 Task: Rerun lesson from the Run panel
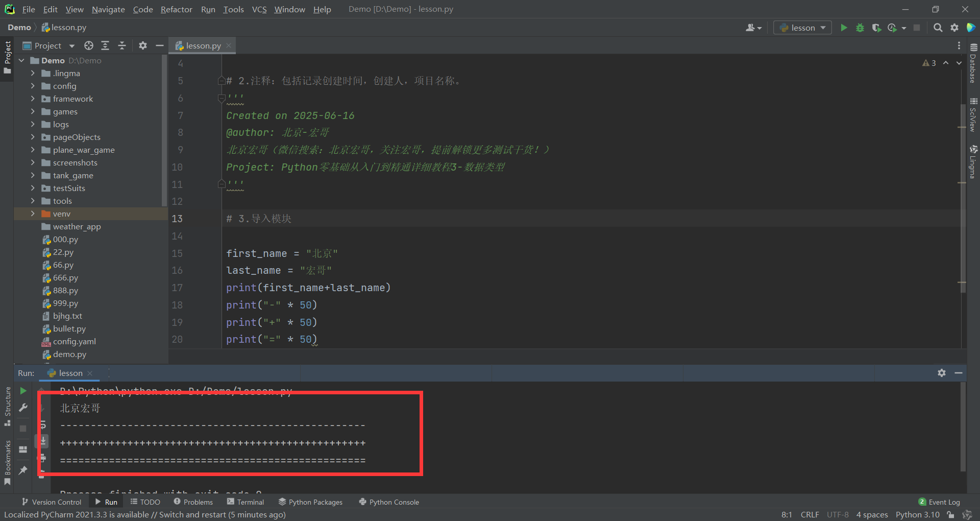[x=23, y=391]
